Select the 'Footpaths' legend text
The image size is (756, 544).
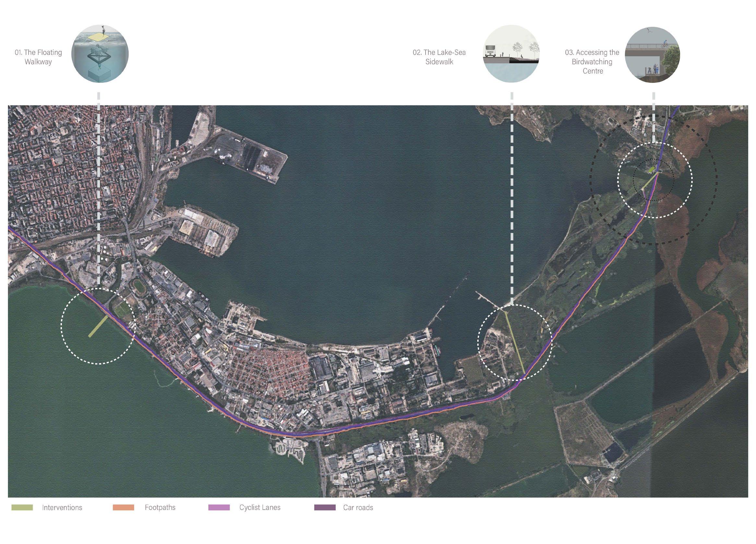click(x=160, y=507)
